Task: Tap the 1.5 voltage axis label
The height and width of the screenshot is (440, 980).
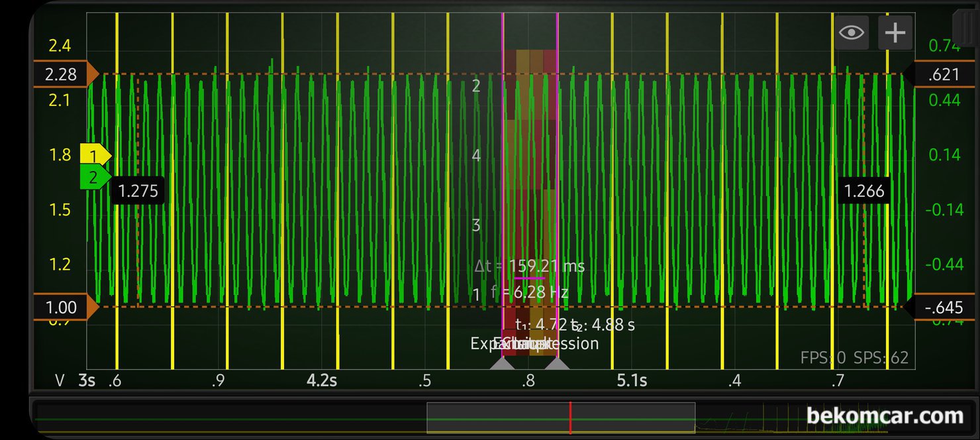Action: [60, 210]
